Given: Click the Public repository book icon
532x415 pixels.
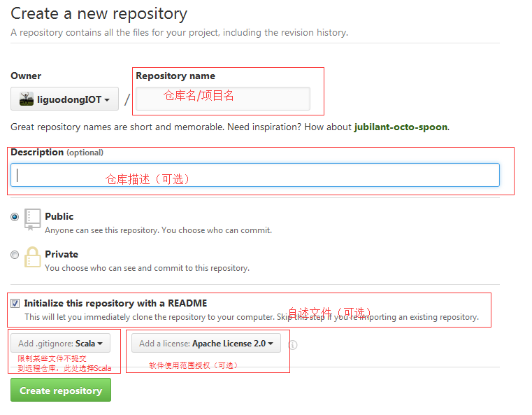Looking at the screenshot, I should (x=33, y=219).
